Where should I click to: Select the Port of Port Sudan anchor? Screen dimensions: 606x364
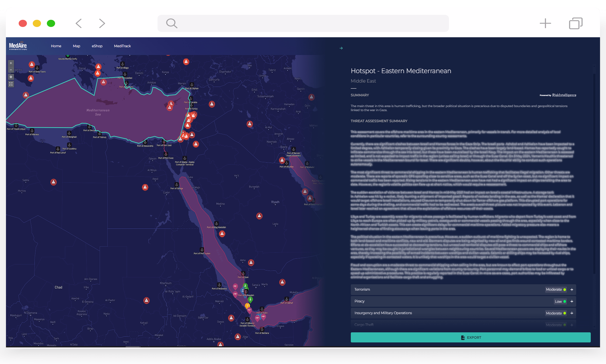coord(202,250)
